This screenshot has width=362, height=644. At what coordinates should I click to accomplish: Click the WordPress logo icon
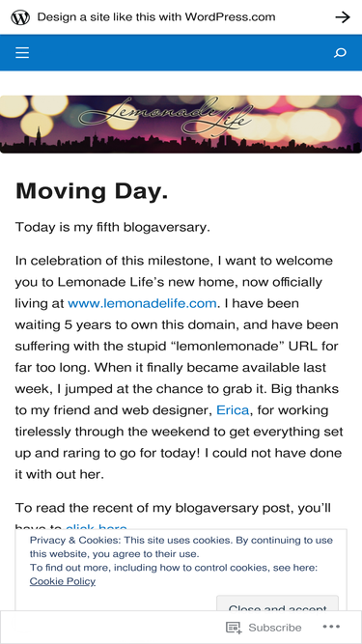[x=20, y=17]
